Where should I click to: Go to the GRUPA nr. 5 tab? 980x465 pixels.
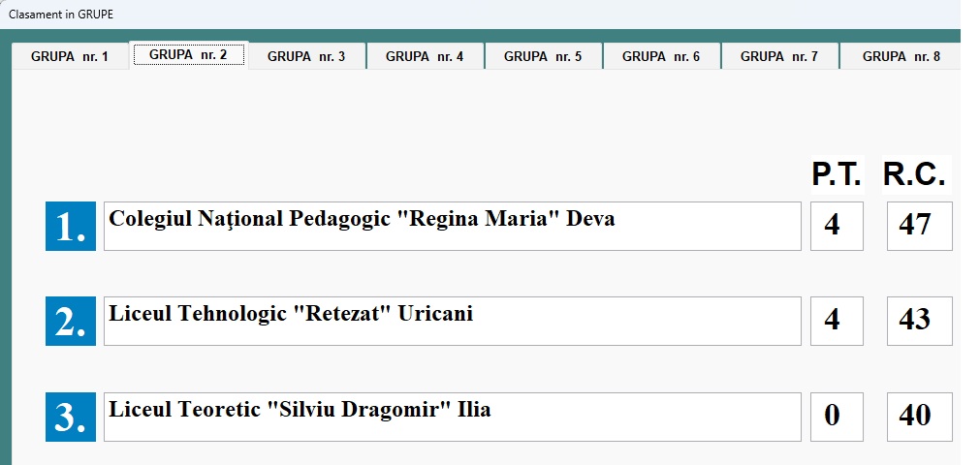(x=543, y=56)
